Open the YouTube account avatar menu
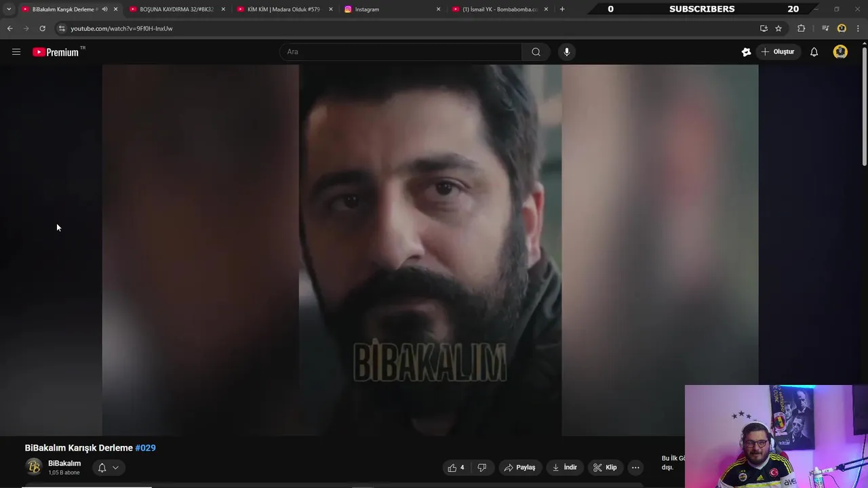The width and height of the screenshot is (868, 488). click(x=840, y=52)
